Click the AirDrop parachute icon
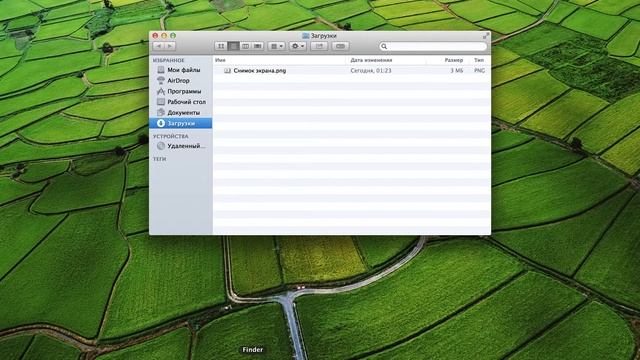Viewport: 640px width, 360px height. (161, 80)
